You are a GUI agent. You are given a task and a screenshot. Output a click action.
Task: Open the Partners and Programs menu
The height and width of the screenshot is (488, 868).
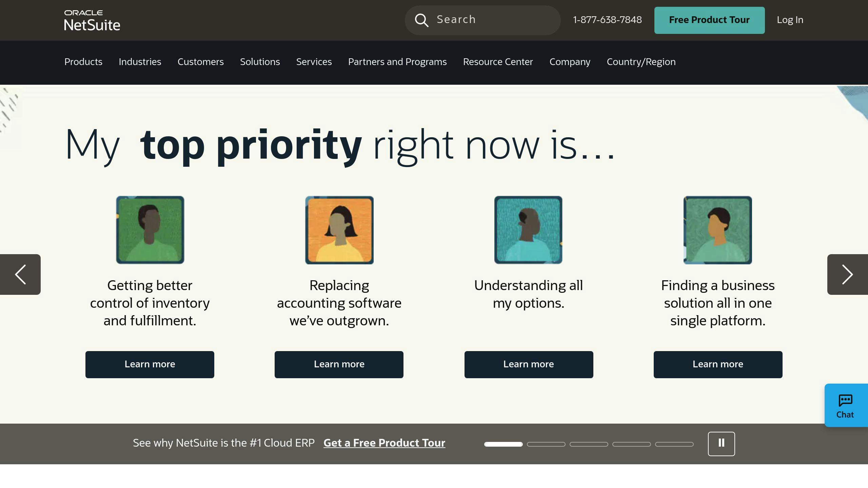point(397,62)
